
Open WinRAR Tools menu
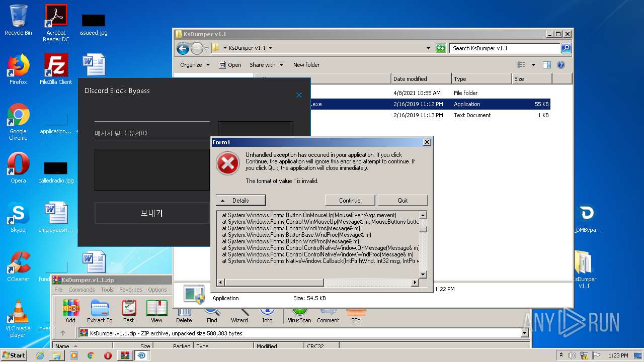107,290
